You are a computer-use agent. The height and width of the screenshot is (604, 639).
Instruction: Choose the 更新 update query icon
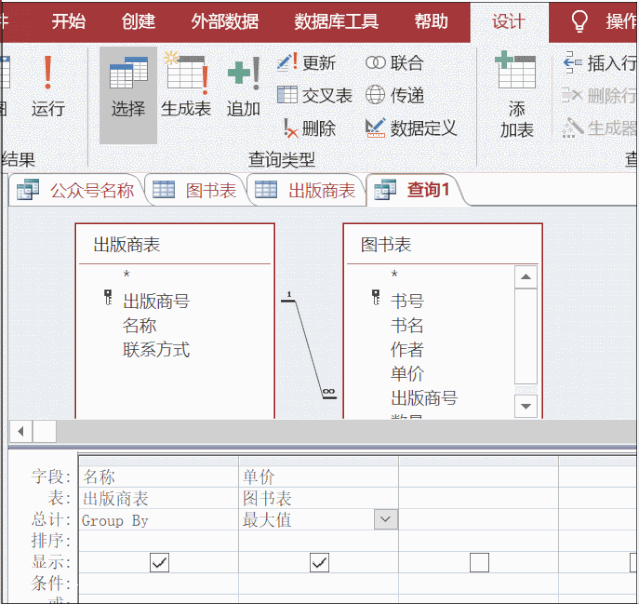pyautogui.click(x=307, y=63)
